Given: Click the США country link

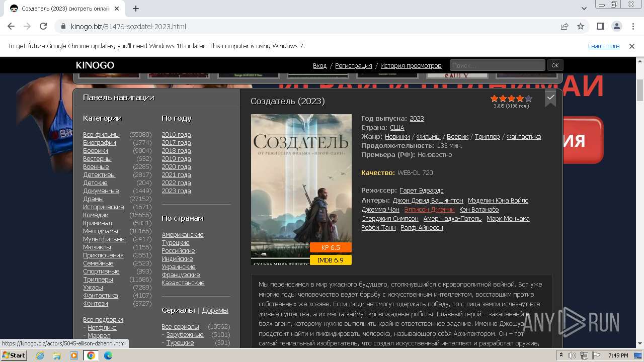Looking at the screenshot, I should point(397,128).
